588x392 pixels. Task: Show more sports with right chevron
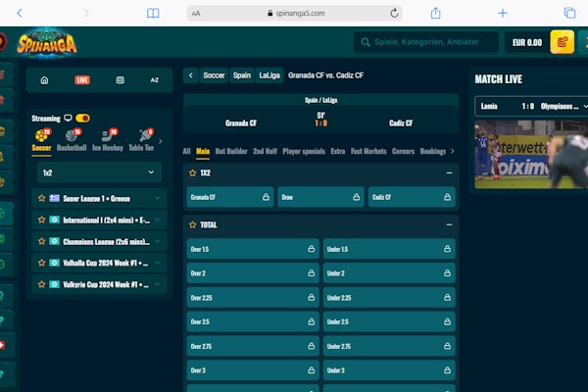[161, 141]
